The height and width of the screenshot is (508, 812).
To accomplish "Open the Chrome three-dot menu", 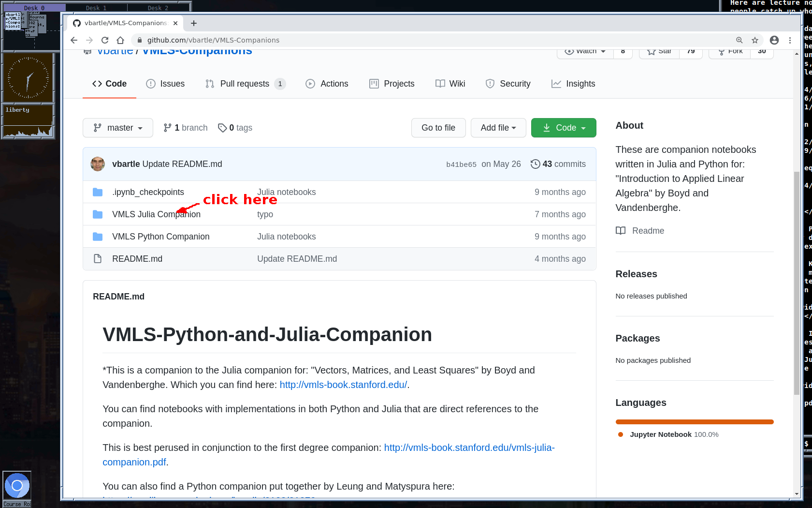I will tap(790, 40).
